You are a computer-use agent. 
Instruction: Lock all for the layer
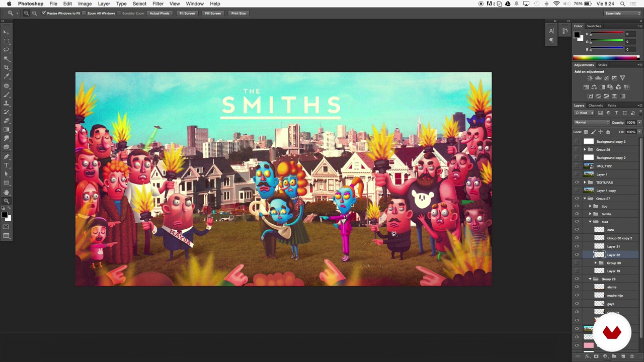coord(608,132)
